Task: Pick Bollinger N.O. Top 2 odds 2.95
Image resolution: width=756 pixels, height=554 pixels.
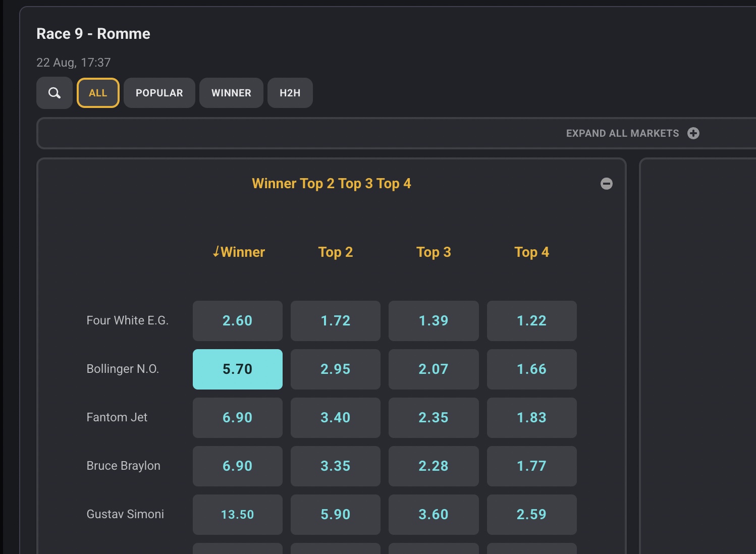Action: click(x=336, y=369)
